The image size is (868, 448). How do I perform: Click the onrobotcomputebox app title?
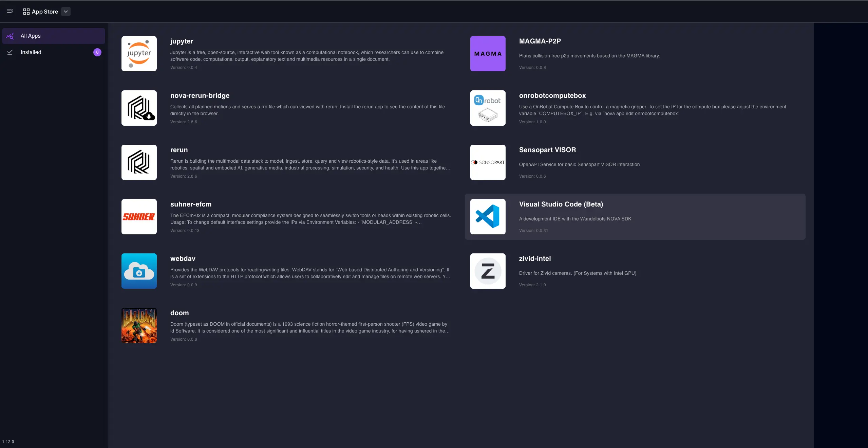point(552,95)
